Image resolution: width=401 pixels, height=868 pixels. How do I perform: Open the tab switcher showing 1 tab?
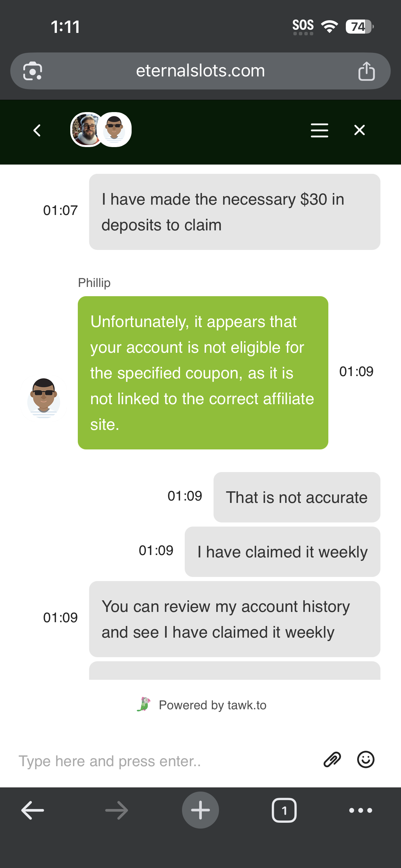tap(284, 810)
